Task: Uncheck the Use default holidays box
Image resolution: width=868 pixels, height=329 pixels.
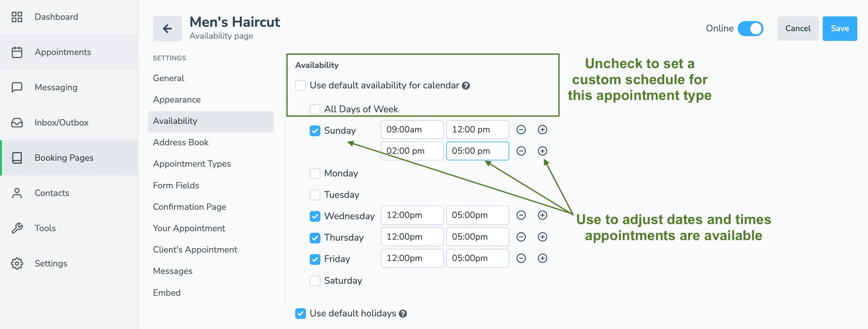Action: [x=300, y=314]
